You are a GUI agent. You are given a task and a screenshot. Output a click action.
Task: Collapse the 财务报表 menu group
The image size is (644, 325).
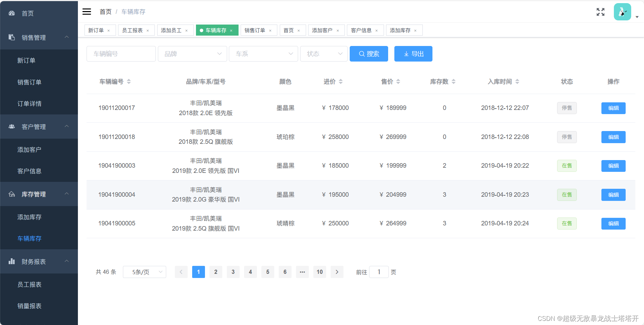pos(67,261)
